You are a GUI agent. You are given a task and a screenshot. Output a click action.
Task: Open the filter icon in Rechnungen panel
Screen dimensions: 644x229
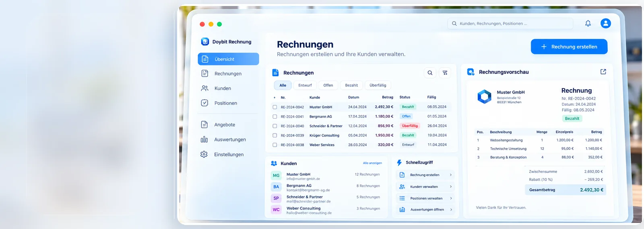(445, 73)
